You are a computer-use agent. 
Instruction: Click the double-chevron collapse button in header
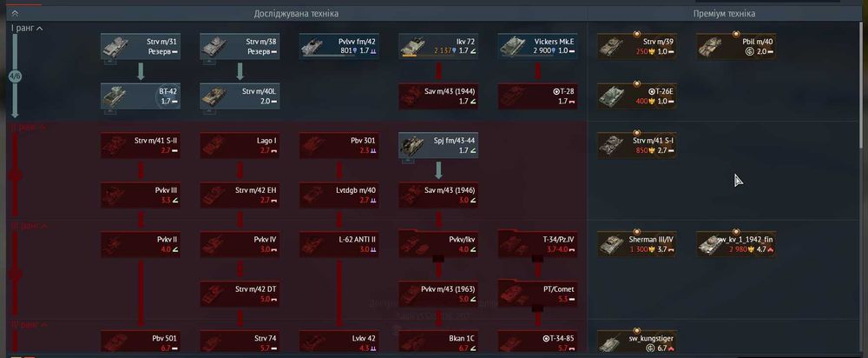pos(15,13)
